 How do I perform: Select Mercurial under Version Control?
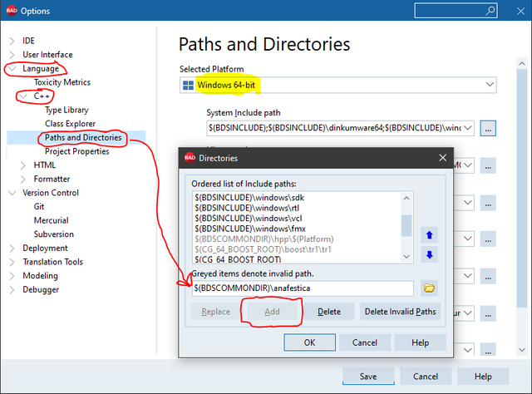52,220
